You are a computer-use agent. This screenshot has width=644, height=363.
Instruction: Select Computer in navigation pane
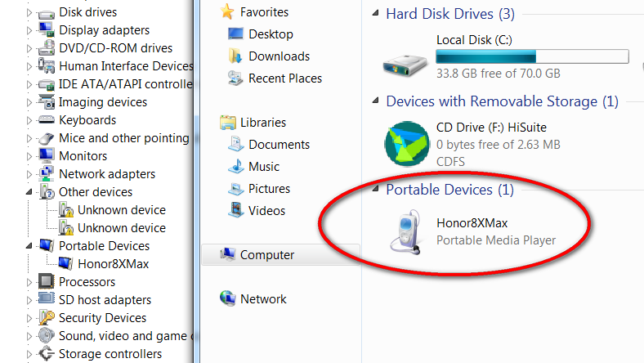[x=281, y=255]
